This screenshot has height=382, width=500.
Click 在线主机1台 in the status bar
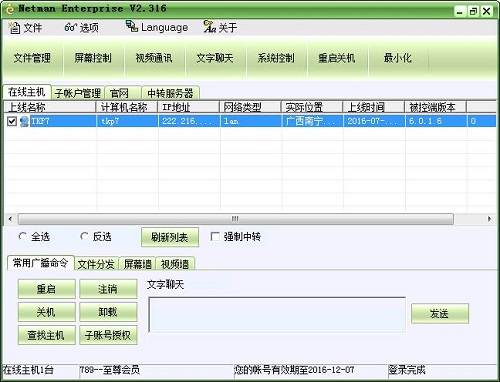[x=28, y=370]
